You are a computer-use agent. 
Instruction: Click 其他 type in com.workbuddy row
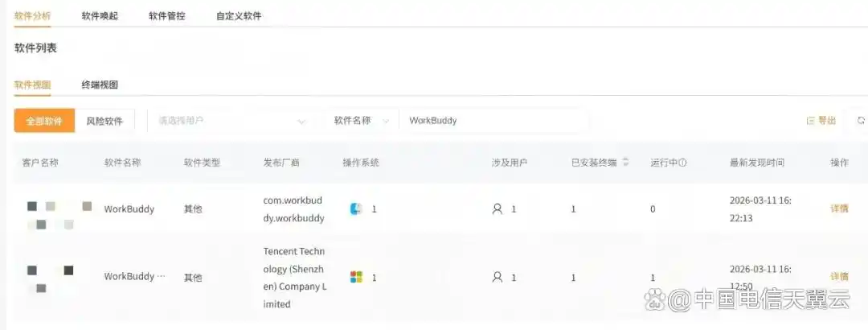(x=193, y=209)
